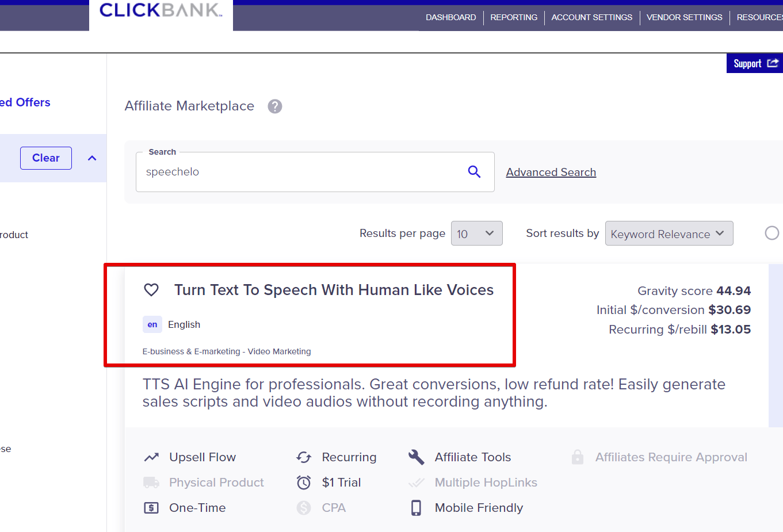783x532 pixels.
Task: Click the Gravity score 44.94 value
Action: tap(734, 291)
